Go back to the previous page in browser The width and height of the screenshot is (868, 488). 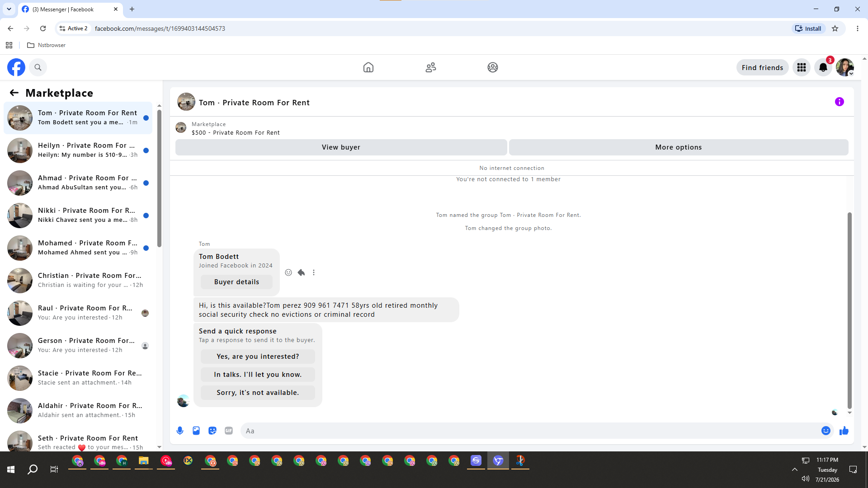click(x=10, y=28)
